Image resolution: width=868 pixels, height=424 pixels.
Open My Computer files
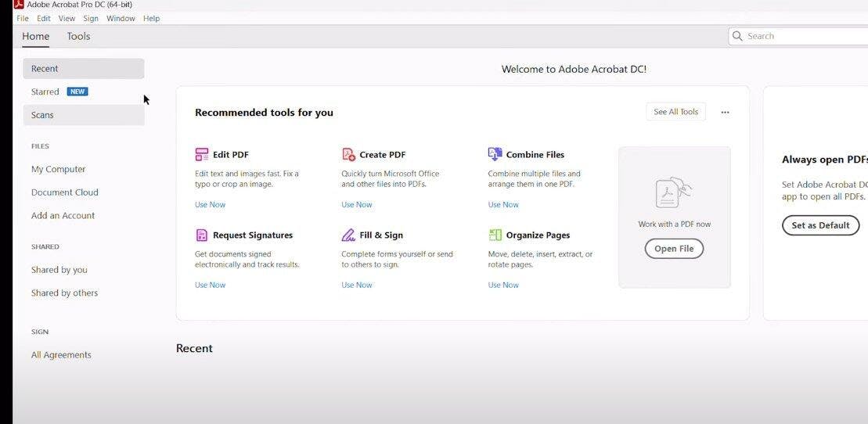pos(58,170)
